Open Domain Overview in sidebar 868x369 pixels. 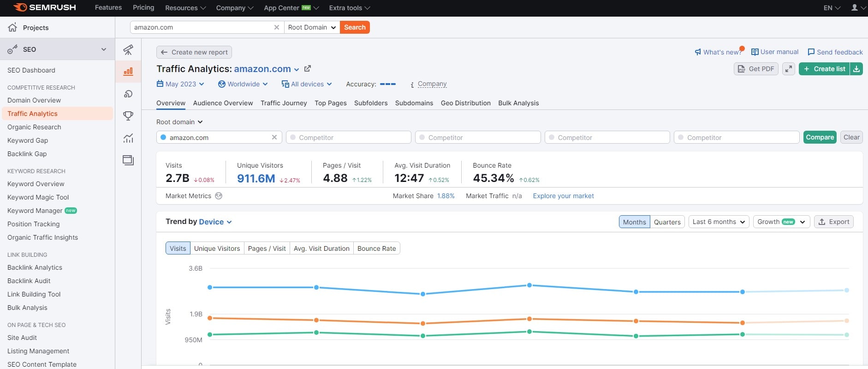click(34, 100)
